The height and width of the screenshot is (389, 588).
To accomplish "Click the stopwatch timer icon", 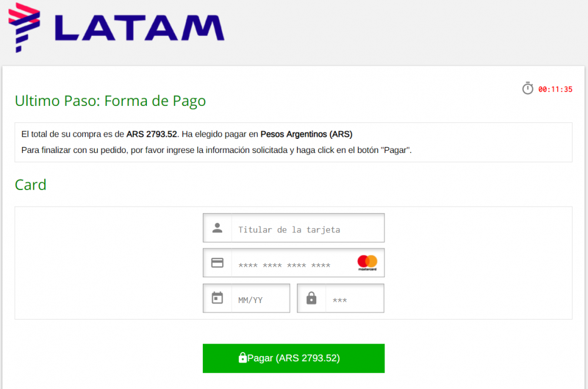I will coord(527,89).
